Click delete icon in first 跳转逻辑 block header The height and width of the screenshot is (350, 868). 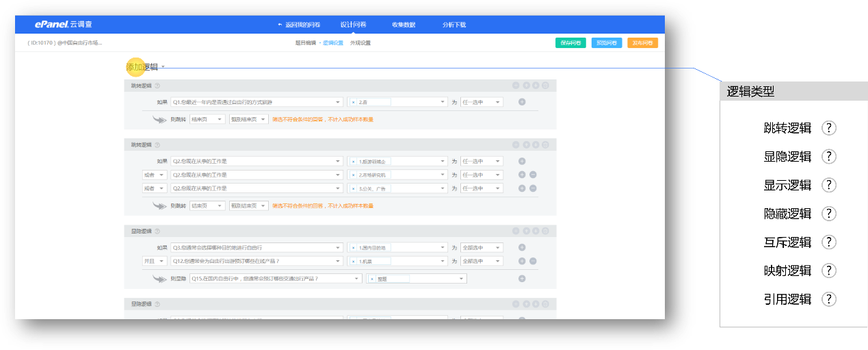pos(545,86)
